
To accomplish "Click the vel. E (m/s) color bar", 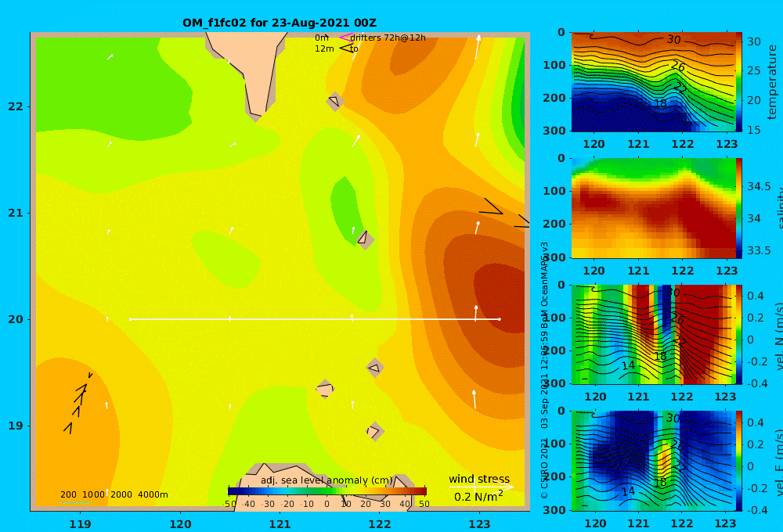I will 738,461.
